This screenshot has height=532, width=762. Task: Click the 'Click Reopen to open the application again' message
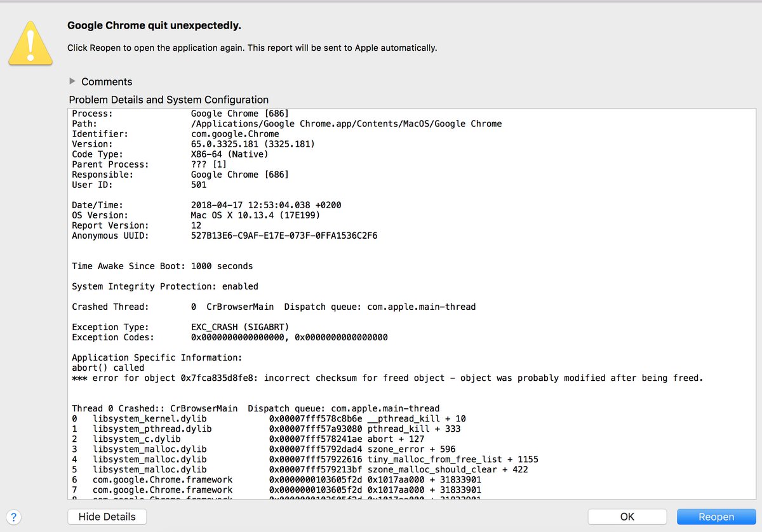(253, 48)
